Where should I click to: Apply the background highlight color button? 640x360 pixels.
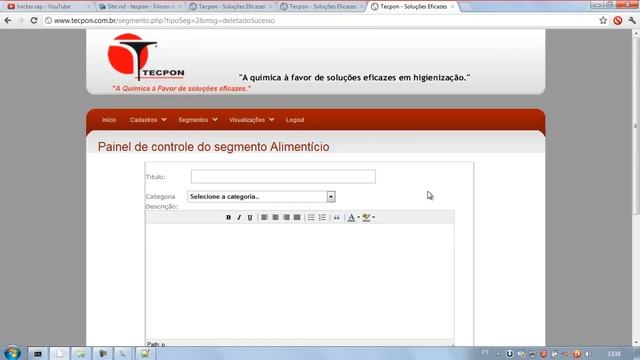tap(366, 218)
